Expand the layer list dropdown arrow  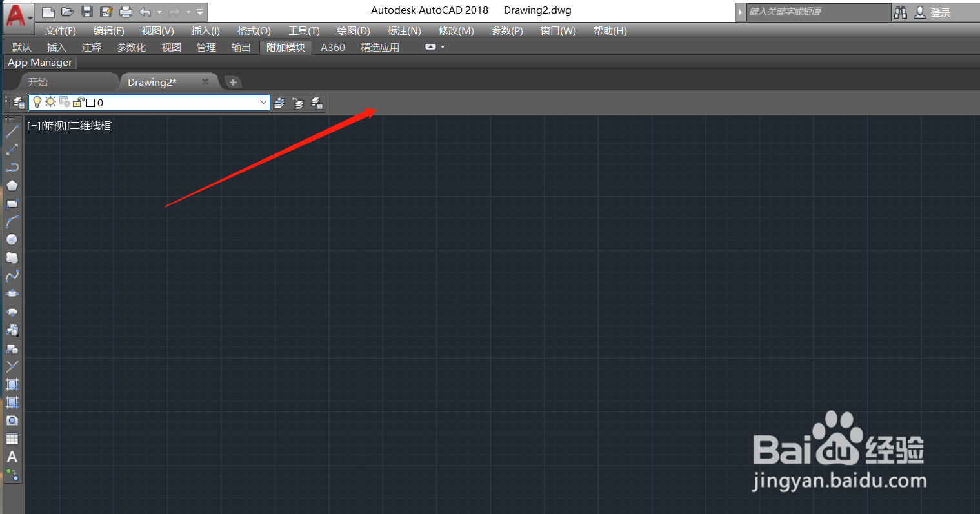coord(263,103)
